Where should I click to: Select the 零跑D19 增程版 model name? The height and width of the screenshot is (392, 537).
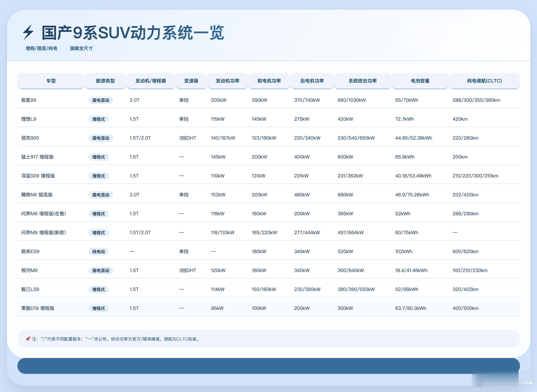click(38, 308)
